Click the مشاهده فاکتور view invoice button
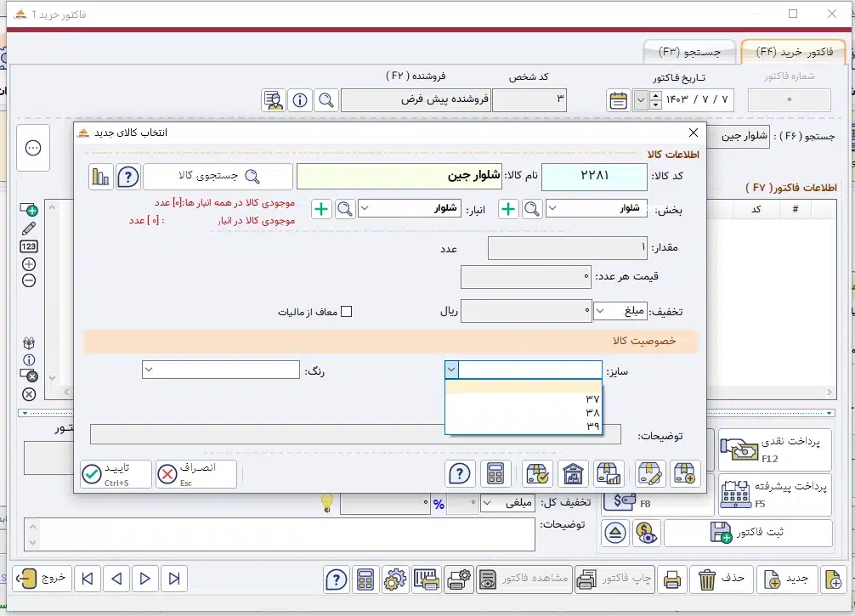Image resolution: width=855 pixels, height=616 pixels. pyautogui.click(x=524, y=579)
